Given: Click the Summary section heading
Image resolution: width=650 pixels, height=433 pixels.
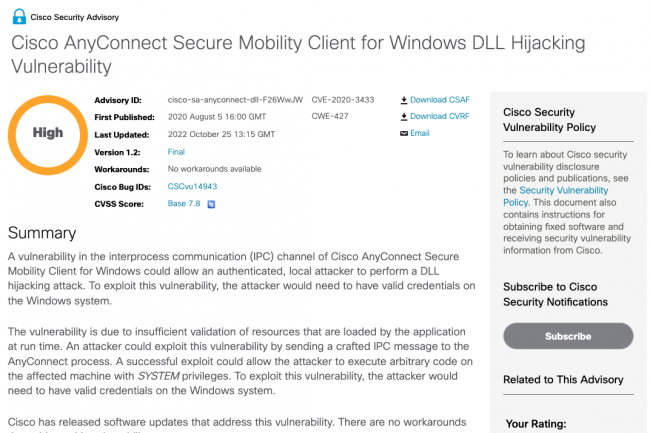Looking at the screenshot, I should (42, 233).
